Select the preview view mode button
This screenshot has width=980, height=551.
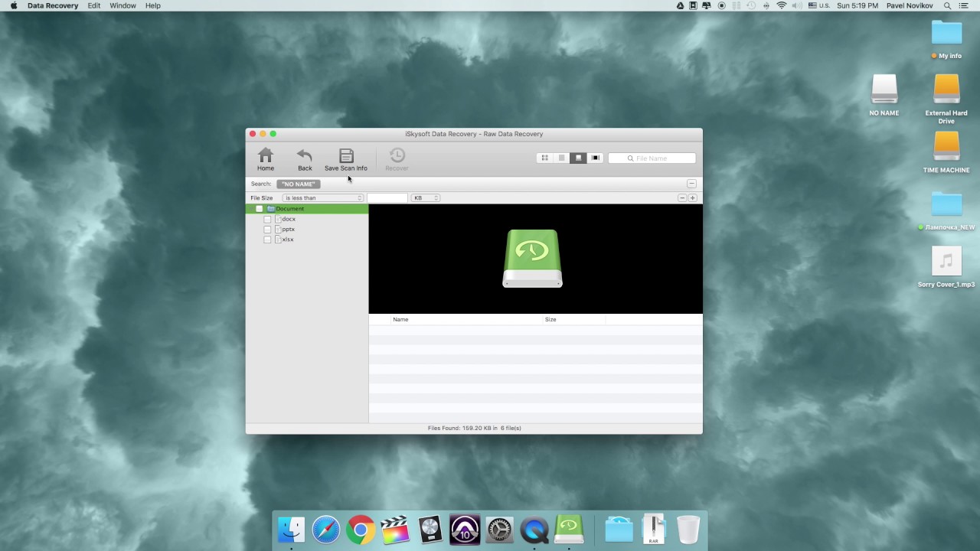tap(578, 158)
